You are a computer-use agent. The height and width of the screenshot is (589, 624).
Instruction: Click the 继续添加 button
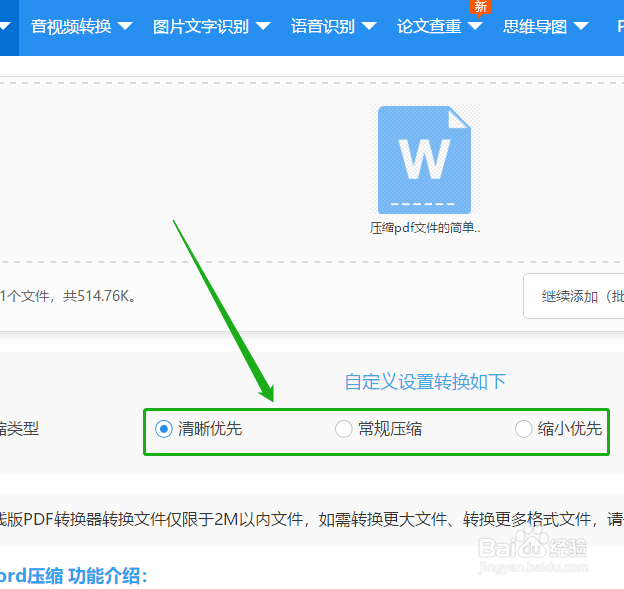point(574,296)
